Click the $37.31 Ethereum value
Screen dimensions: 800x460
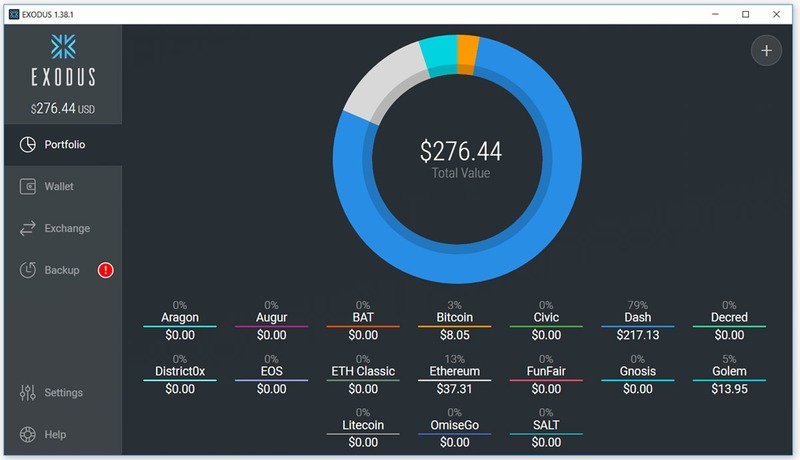tap(455, 389)
